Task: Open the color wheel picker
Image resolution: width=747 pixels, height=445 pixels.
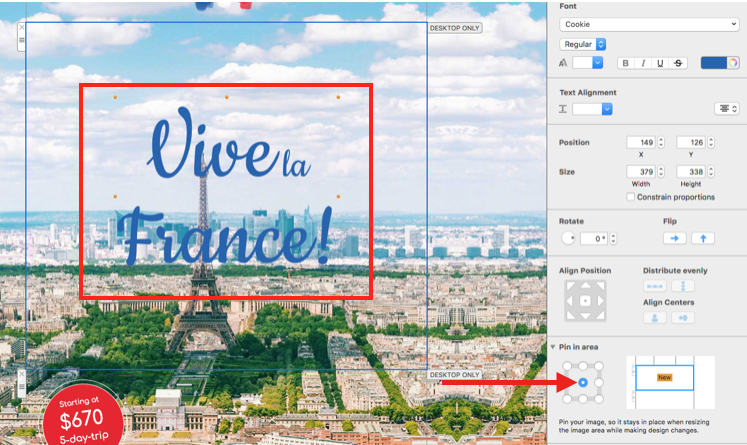Action: (733, 63)
